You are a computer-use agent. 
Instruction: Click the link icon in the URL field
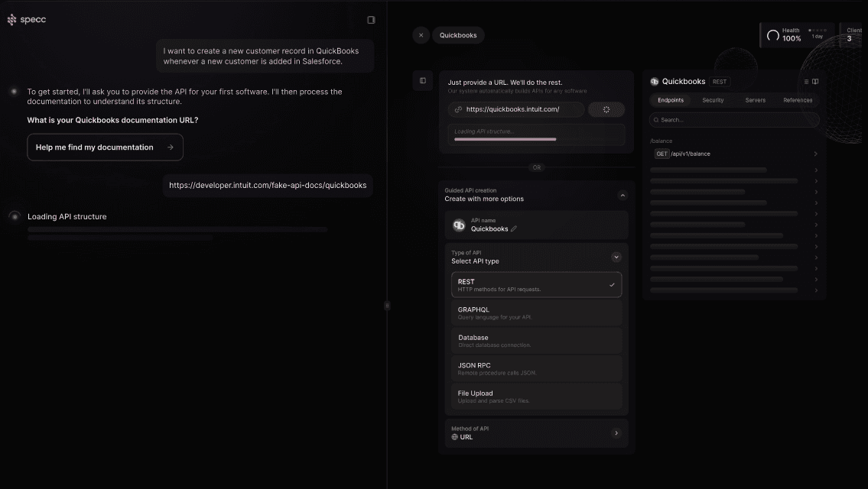pos(458,109)
